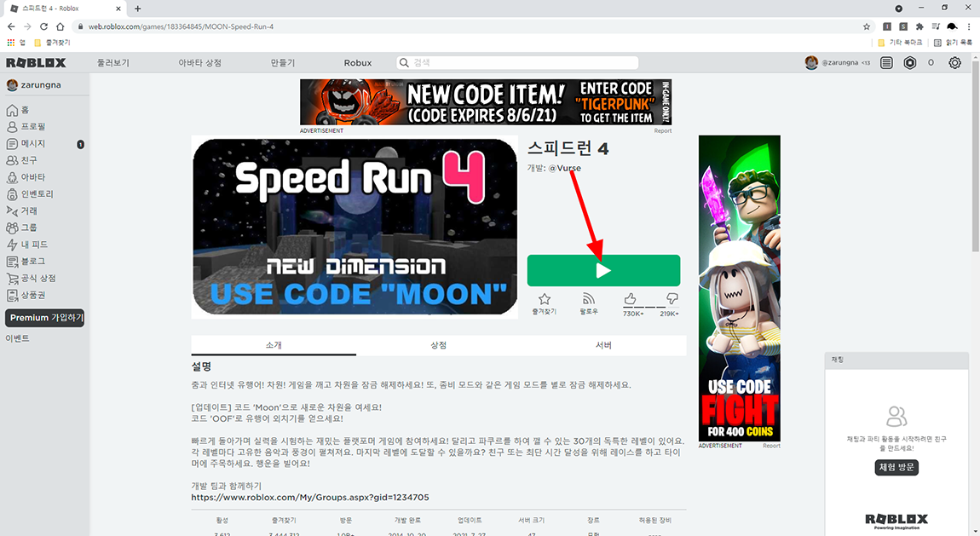Report the side skyscraper advertisement
The height and width of the screenshot is (536, 980).
tap(771, 446)
